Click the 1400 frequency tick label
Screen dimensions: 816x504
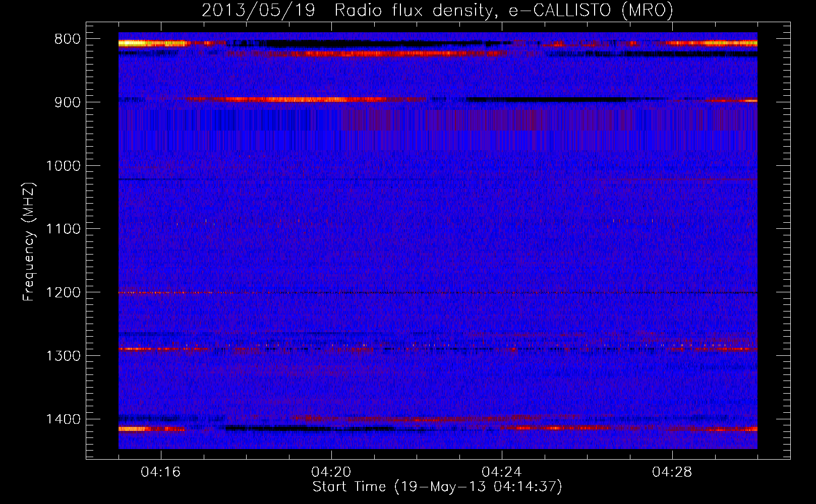pos(63,419)
